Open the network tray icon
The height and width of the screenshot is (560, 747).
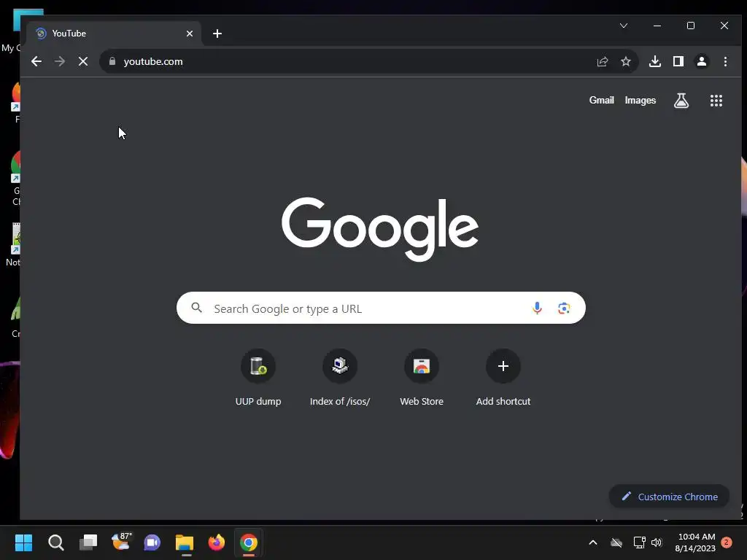639,542
